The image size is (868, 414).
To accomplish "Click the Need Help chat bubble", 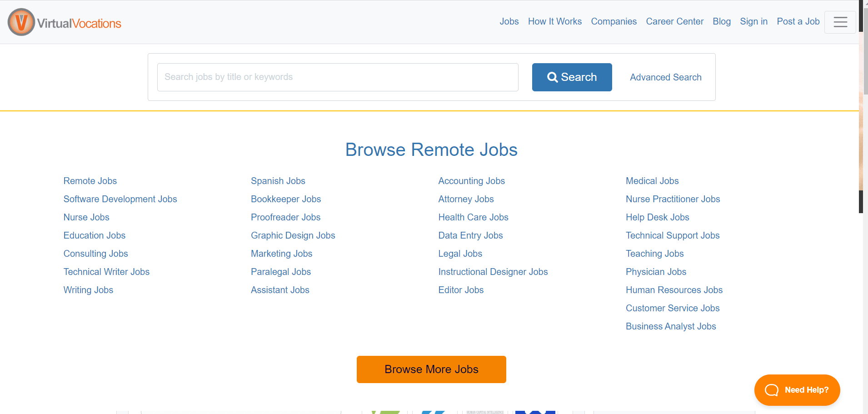I will [797, 389].
